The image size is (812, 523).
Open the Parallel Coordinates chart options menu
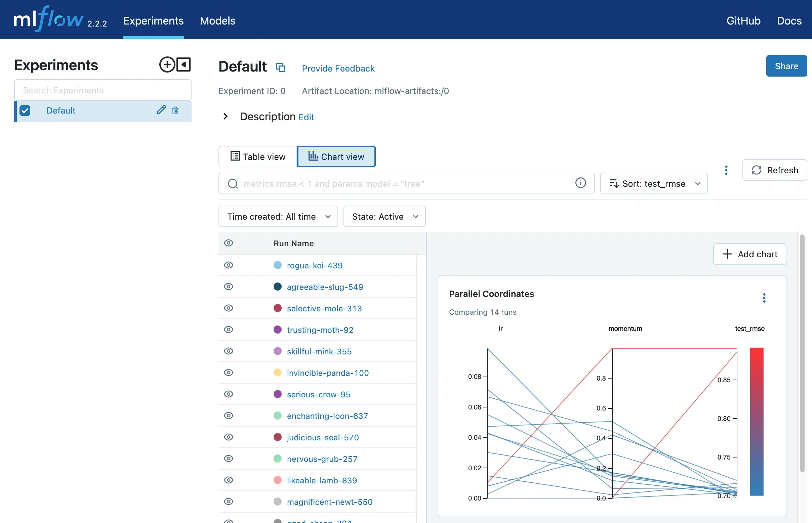764,298
